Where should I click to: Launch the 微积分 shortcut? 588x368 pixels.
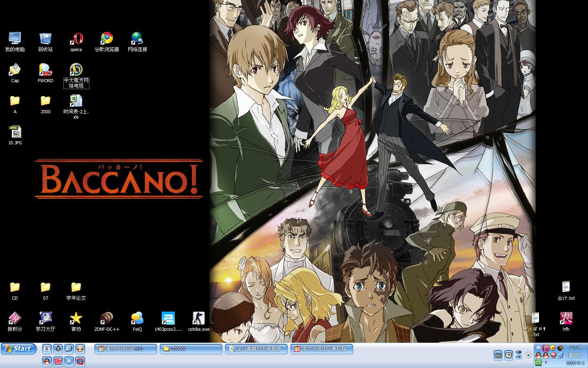[15, 322]
